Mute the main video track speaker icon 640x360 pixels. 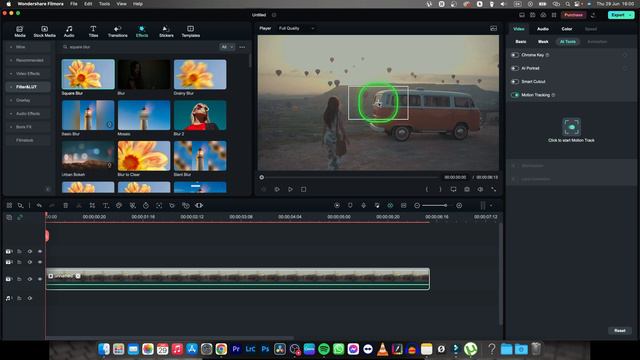[30, 279]
